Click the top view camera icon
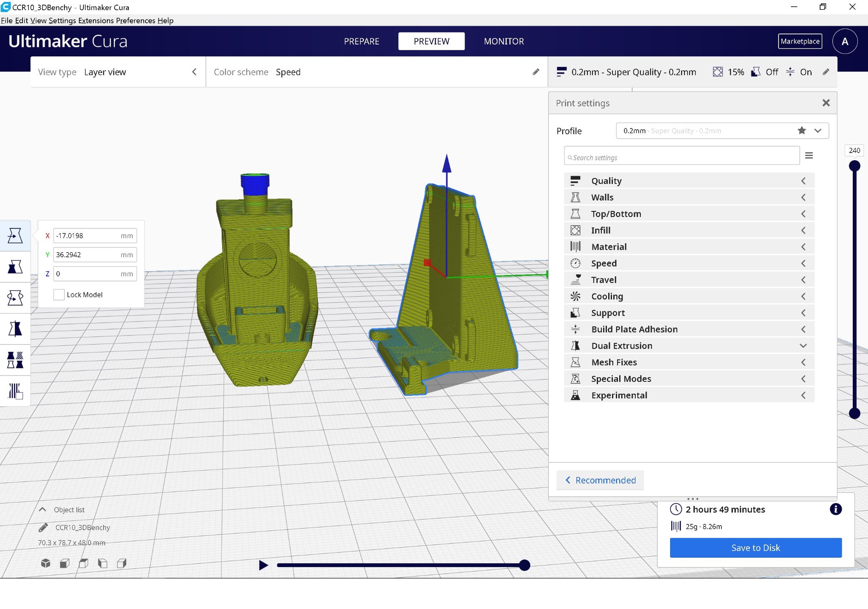 [83, 563]
